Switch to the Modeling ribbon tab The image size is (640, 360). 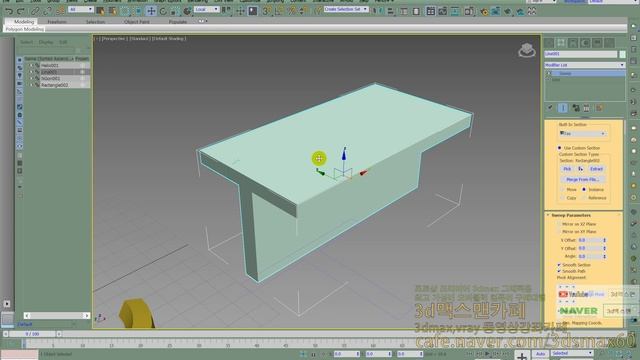pos(24,22)
